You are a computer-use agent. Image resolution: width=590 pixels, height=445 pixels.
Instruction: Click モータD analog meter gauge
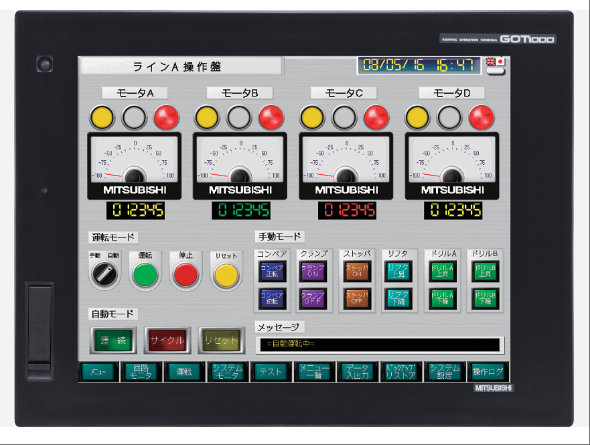tap(452, 166)
